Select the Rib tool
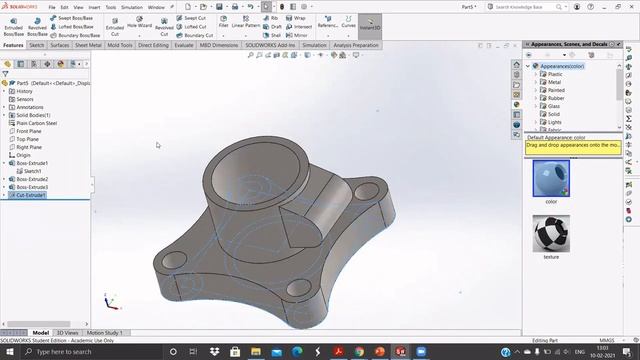This screenshot has height=360, width=640. coord(271,18)
